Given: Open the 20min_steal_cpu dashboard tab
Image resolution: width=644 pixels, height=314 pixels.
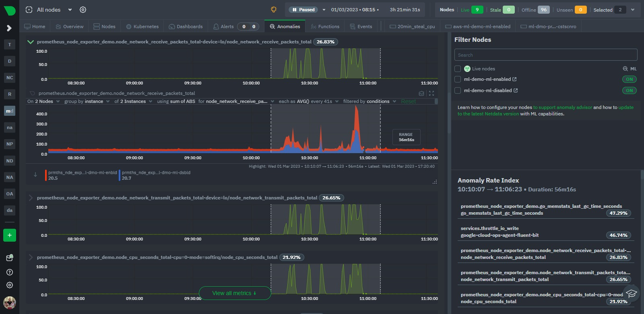Looking at the screenshot, I should [x=412, y=27].
